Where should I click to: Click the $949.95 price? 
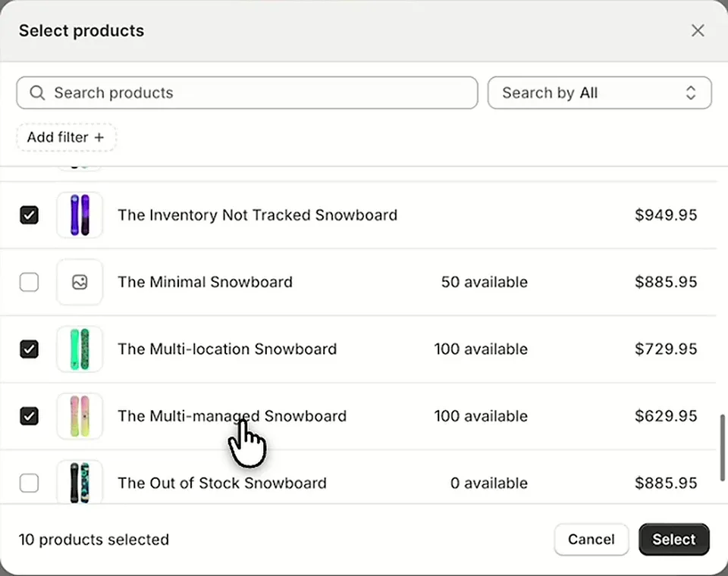pyautogui.click(x=666, y=215)
